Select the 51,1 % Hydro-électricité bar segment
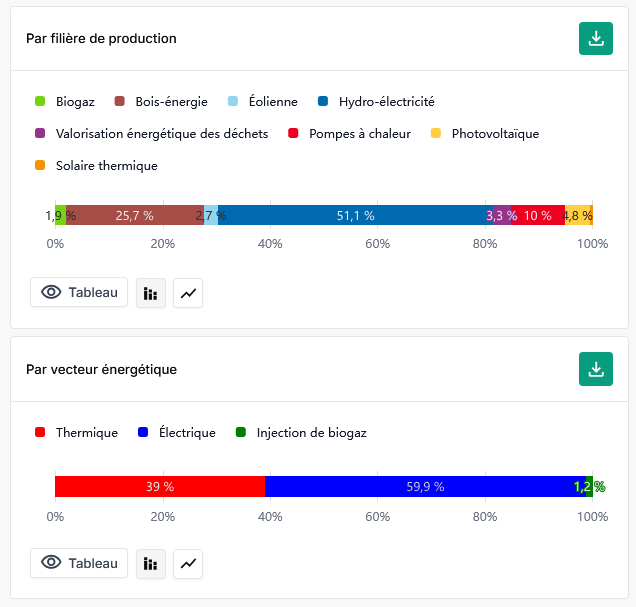This screenshot has height=607, width=636. pyautogui.click(x=355, y=215)
